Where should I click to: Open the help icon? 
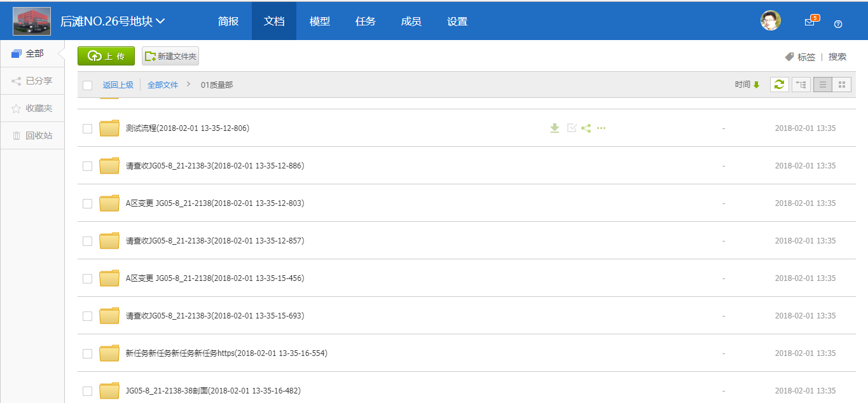(x=838, y=23)
